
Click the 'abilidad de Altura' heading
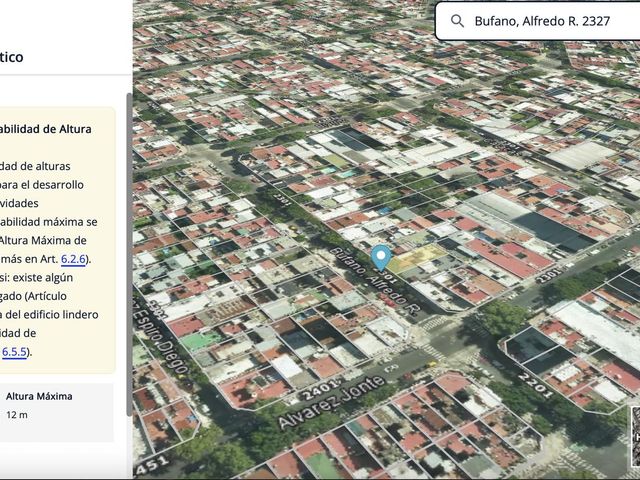pos(46,129)
